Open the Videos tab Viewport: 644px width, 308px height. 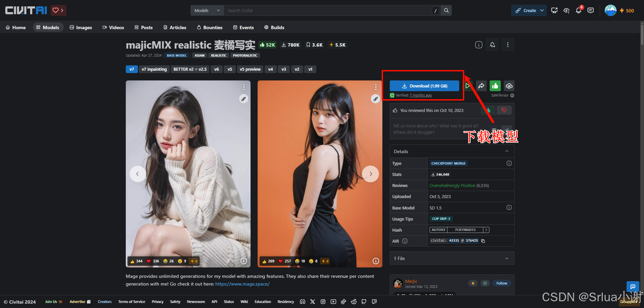pyautogui.click(x=113, y=27)
